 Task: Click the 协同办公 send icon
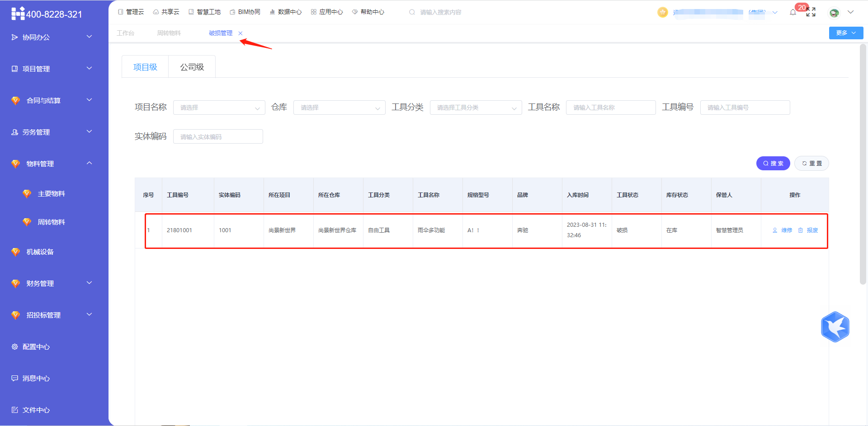14,37
